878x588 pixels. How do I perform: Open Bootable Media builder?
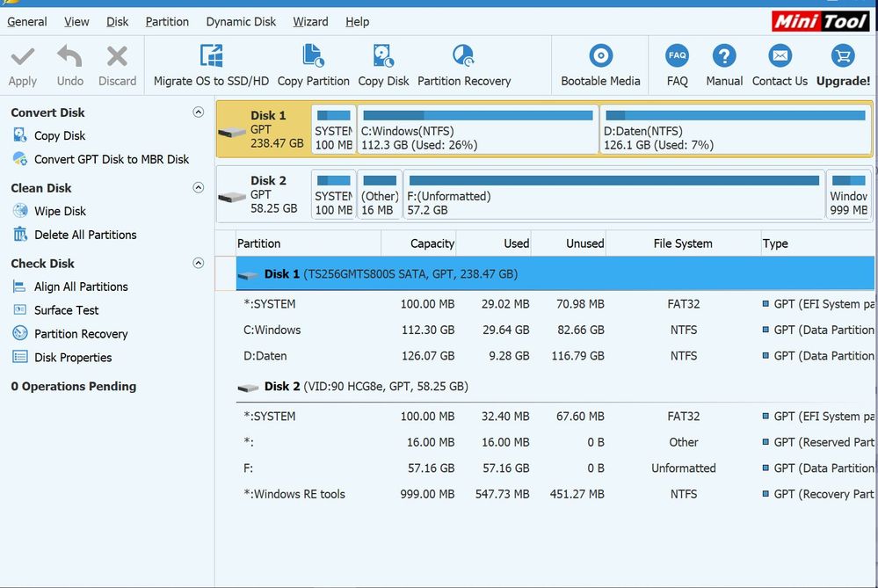[600, 58]
